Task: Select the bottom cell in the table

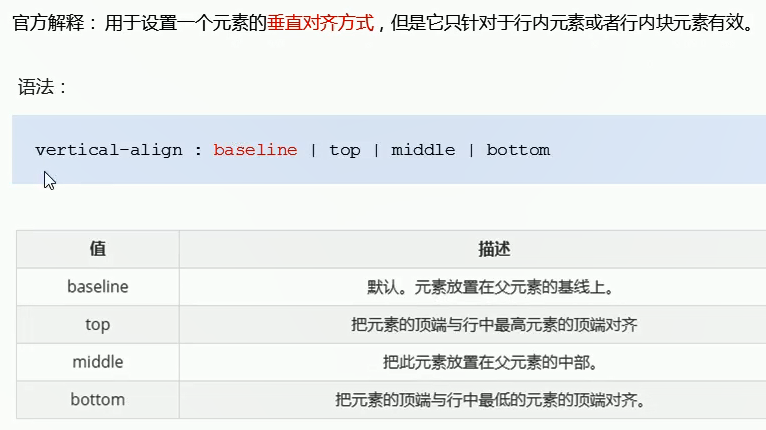Action: pyautogui.click(x=98, y=400)
